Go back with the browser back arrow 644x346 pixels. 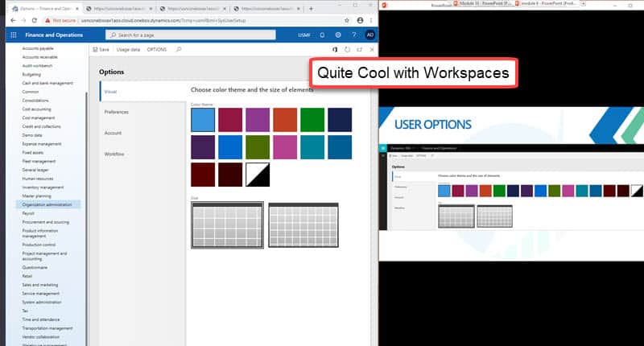(13, 20)
